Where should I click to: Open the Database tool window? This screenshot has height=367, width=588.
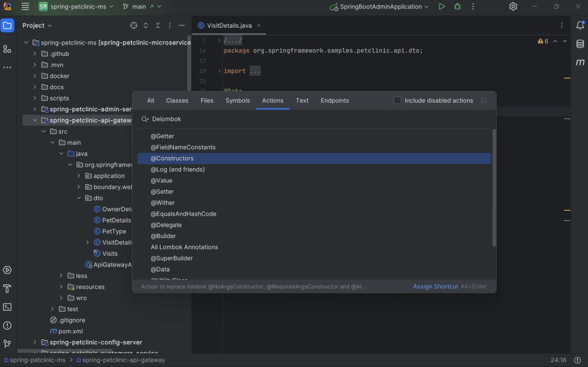pos(580,44)
